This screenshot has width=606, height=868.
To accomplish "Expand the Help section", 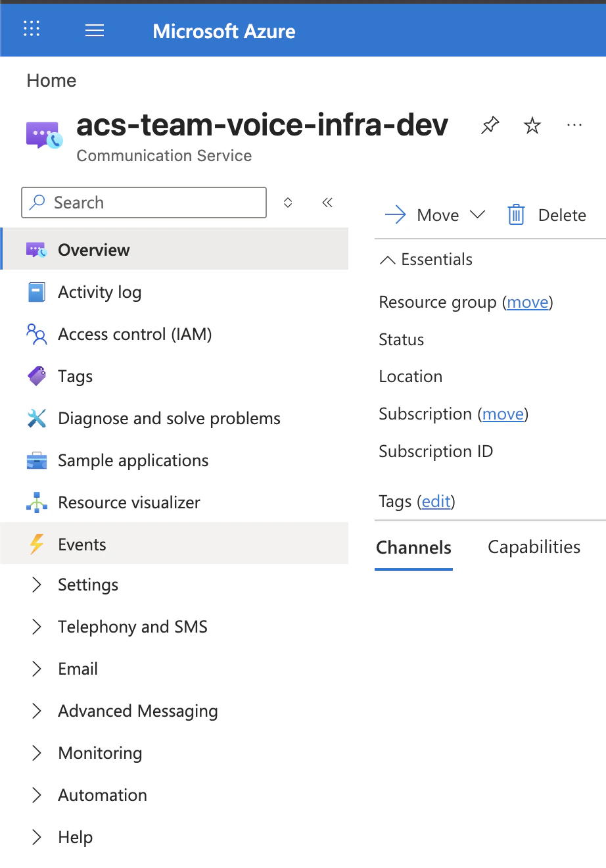I will coord(37,837).
